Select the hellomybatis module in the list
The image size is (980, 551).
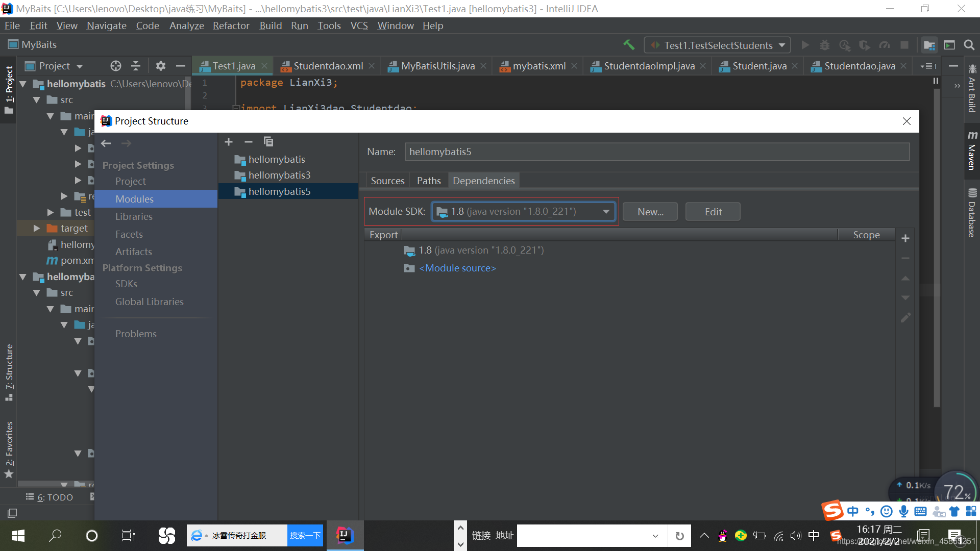277,159
